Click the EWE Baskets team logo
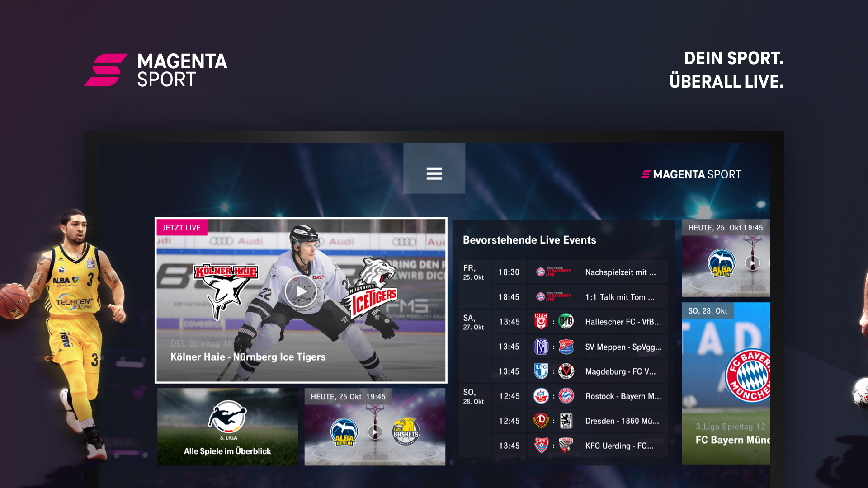Viewport: 868px width, 488px height. click(x=405, y=432)
